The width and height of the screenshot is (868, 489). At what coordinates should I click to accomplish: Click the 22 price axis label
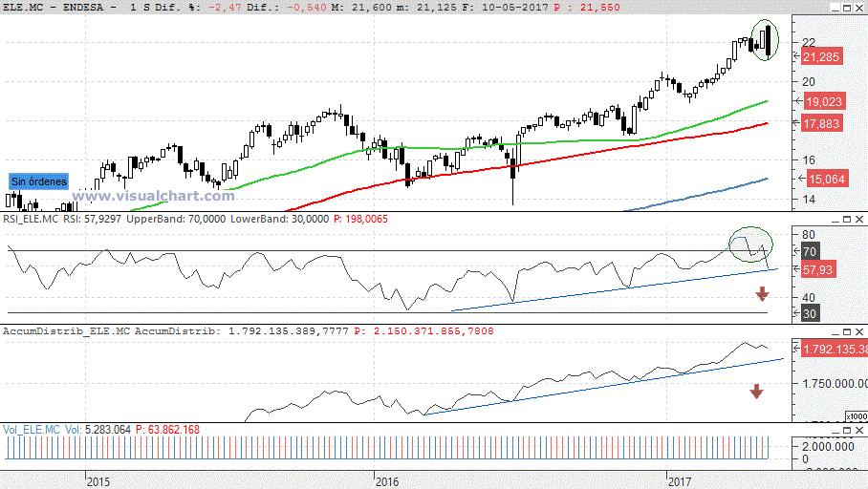pos(809,43)
